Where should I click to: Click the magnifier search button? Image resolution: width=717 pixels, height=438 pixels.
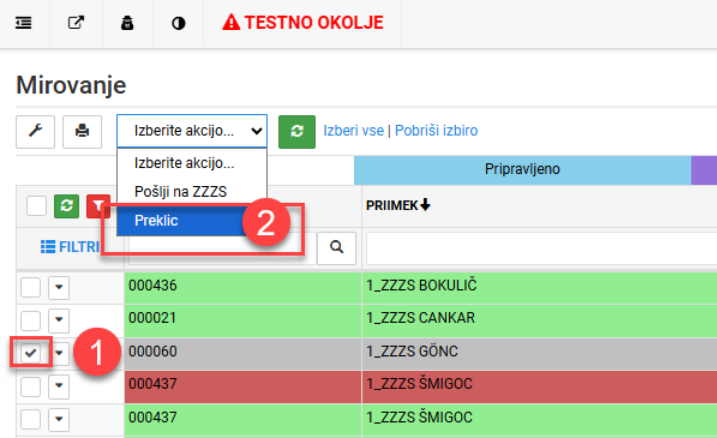(337, 247)
